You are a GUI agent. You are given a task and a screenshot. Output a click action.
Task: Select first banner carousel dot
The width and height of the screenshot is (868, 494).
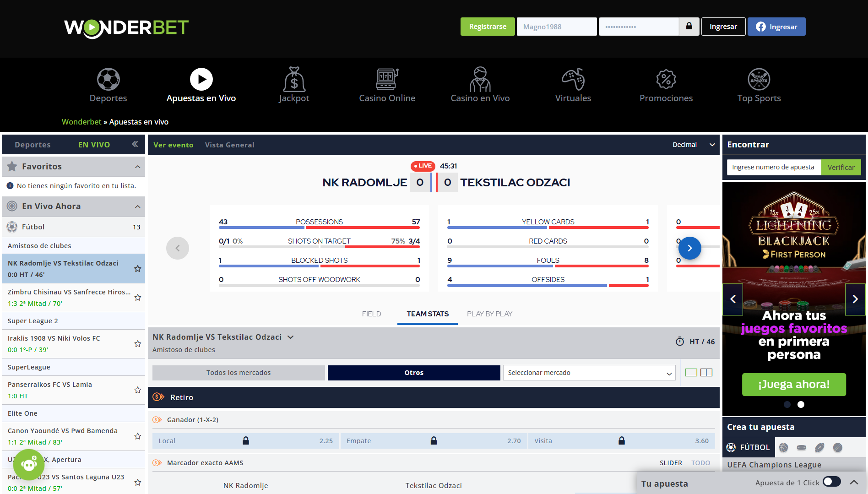click(x=787, y=404)
